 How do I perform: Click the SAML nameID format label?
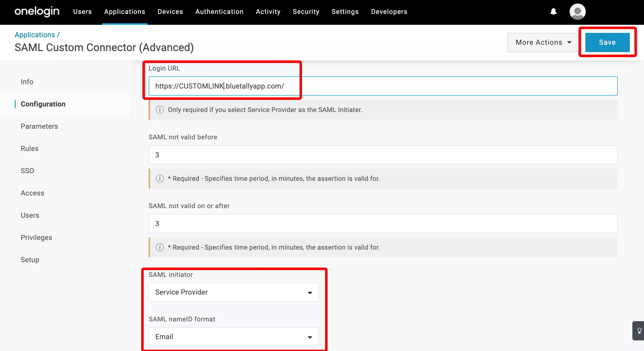(182, 319)
